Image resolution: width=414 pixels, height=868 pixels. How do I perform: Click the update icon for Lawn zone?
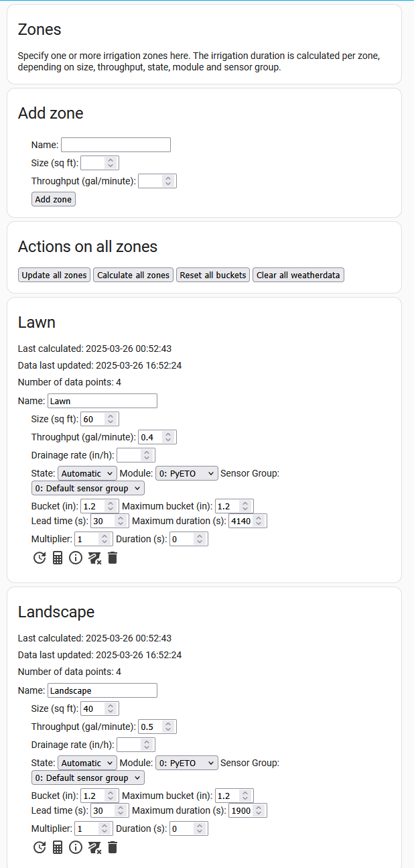click(40, 558)
